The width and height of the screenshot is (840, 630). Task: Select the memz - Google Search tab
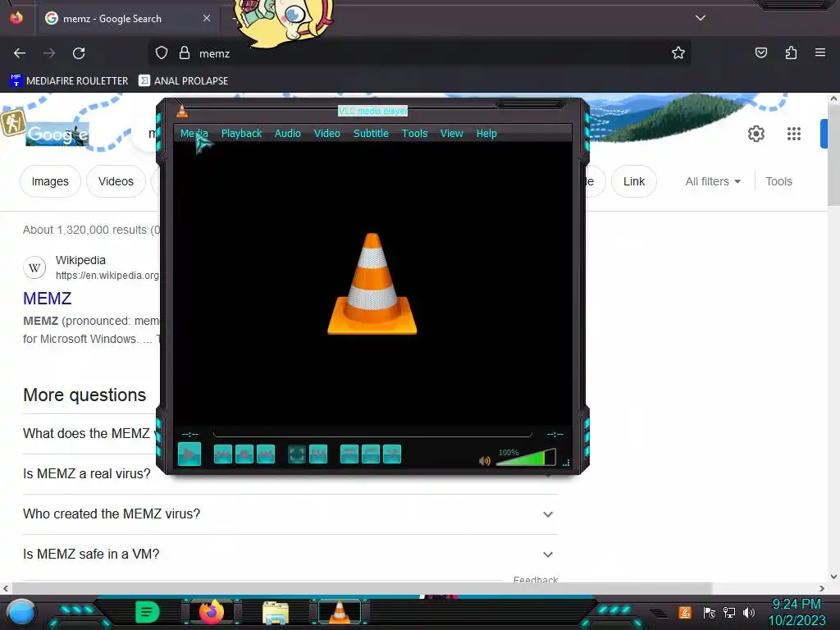tap(128, 19)
